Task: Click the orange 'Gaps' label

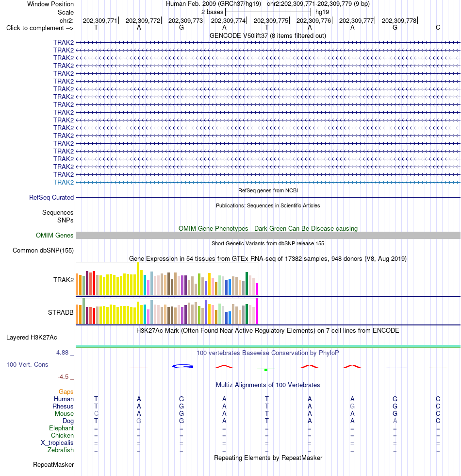Action: coord(66,392)
